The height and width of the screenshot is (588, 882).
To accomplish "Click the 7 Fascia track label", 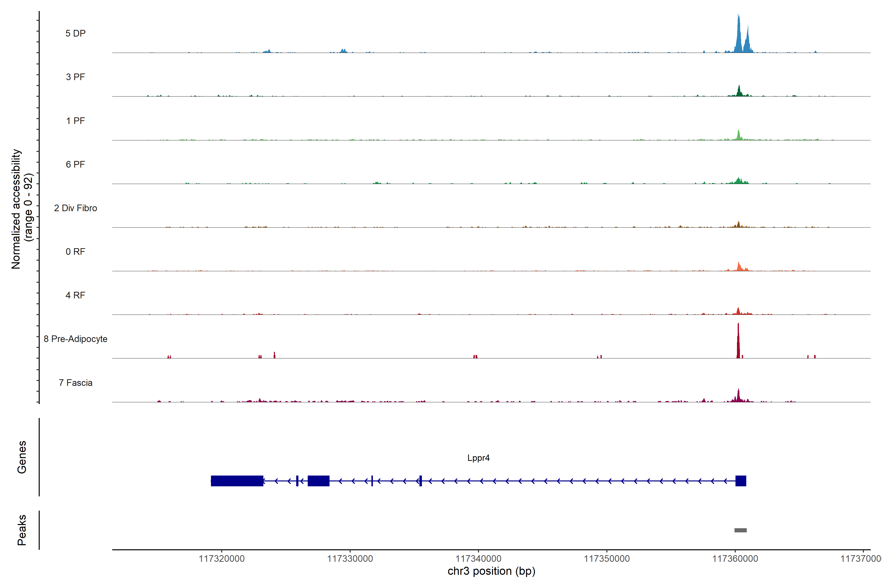I will (75, 382).
